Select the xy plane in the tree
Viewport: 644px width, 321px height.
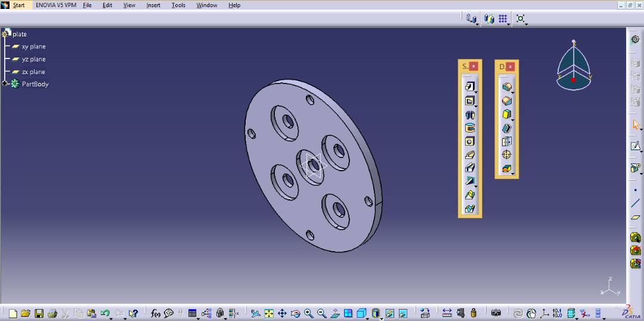(x=33, y=47)
